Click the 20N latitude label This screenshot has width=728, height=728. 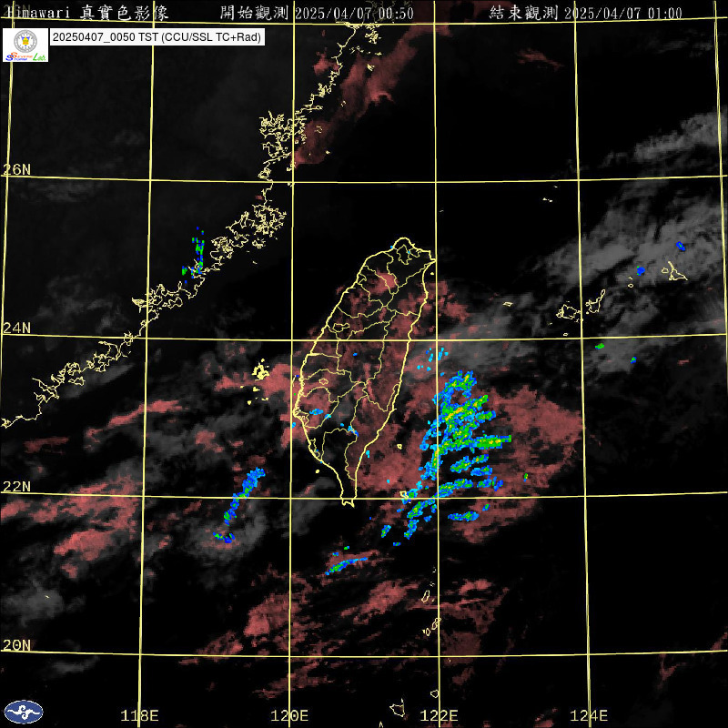pyautogui.click(x=15, y=644)
